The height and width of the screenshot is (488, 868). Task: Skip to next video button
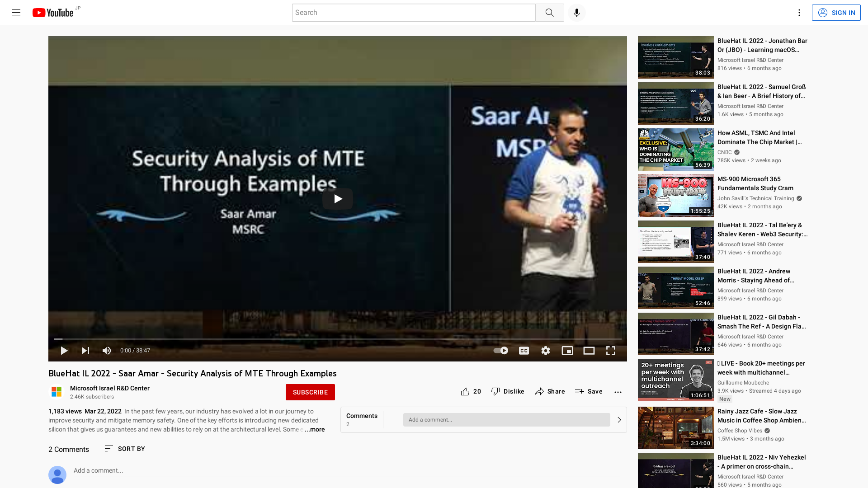click(85, 351)
